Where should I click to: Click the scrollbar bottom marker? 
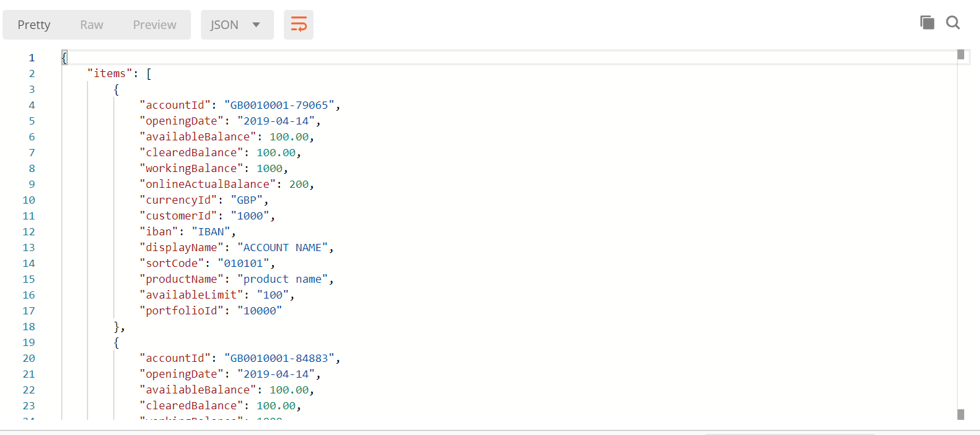pos(960,415)
